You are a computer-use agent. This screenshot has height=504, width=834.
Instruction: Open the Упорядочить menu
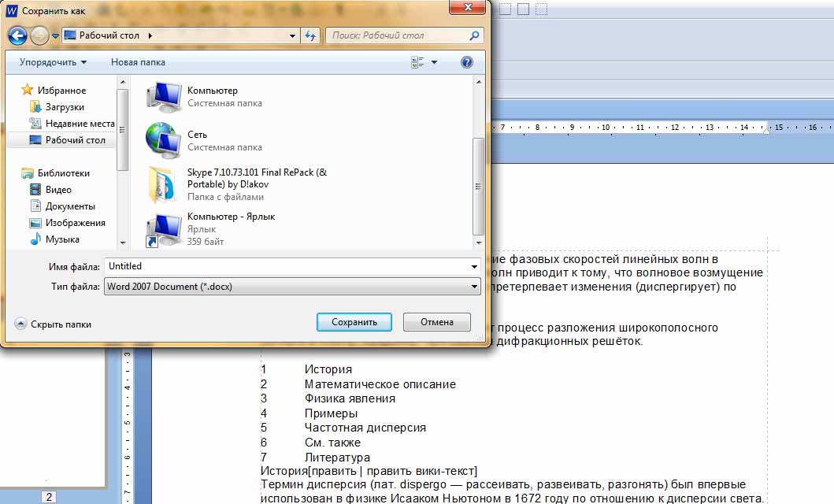(x=54, y=62)
